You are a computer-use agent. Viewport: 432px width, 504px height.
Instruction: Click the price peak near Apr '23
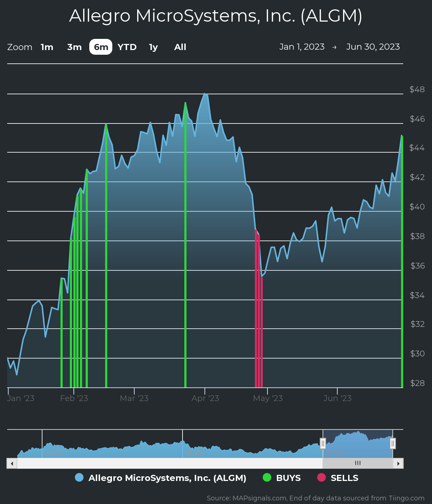(x=204, y=94)
